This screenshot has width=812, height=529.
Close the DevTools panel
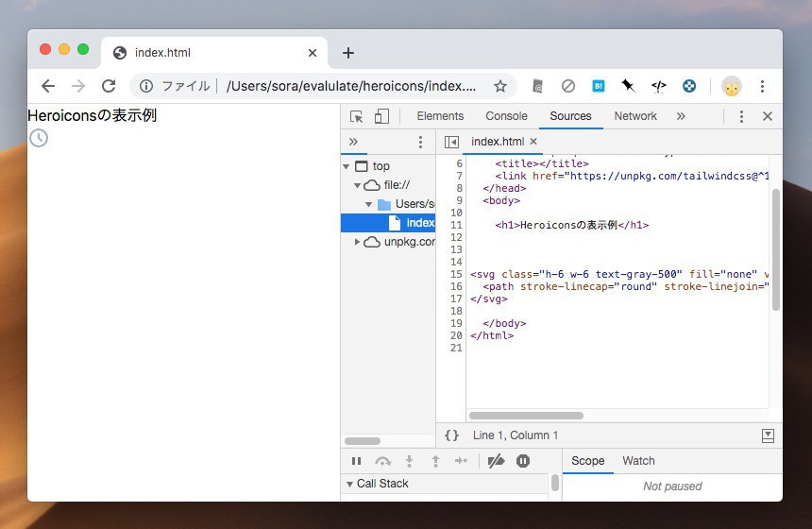tap(768, 116)
